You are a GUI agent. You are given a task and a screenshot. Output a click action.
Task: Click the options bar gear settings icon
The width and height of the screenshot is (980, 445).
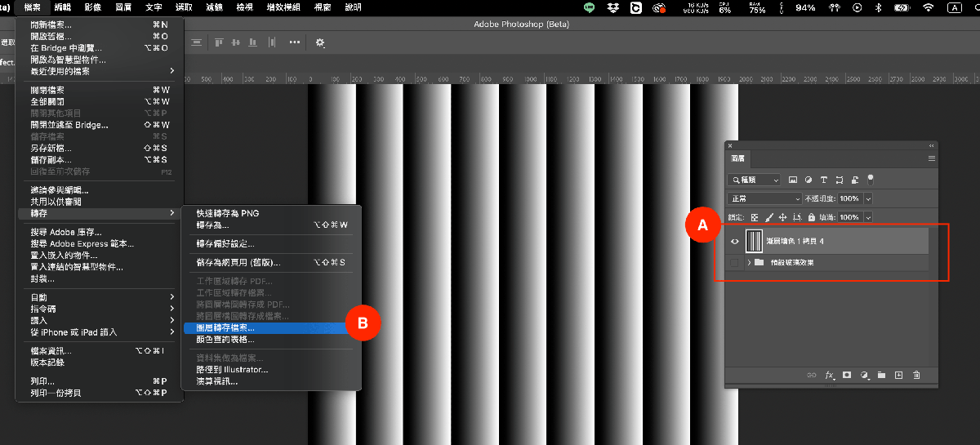[x=319, y=42]
